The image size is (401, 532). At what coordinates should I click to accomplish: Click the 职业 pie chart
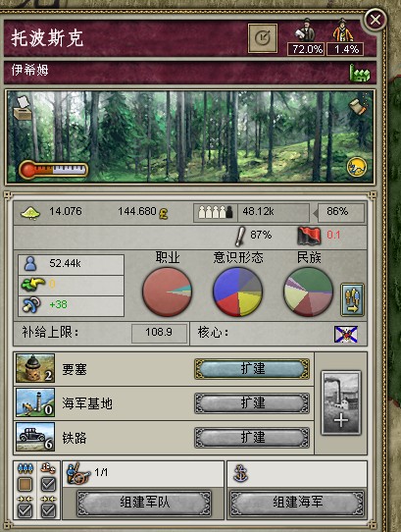pos(167,292)
